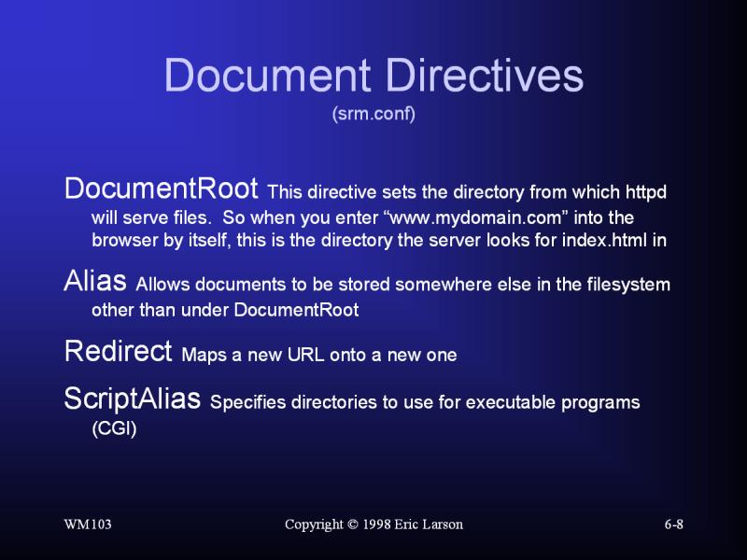
Task: Click the quoted text "www.mydomain.com"
Action: (x=476, y=217)
